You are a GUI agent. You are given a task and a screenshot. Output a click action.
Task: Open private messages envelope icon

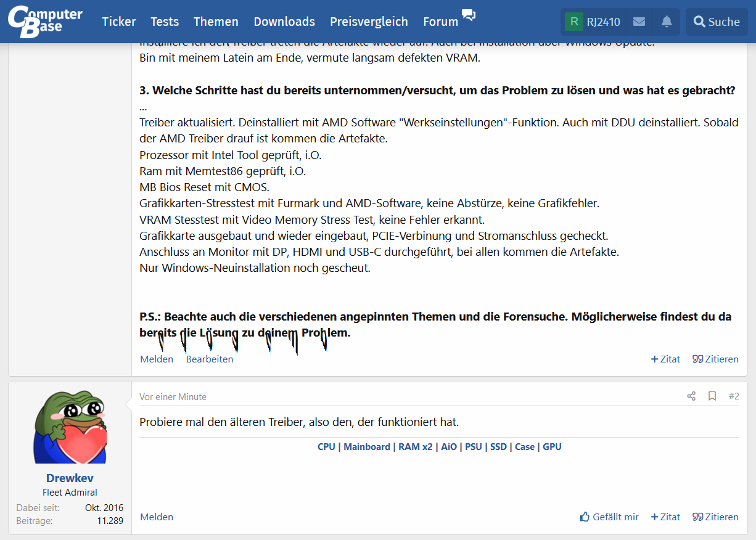pos(639,22)
